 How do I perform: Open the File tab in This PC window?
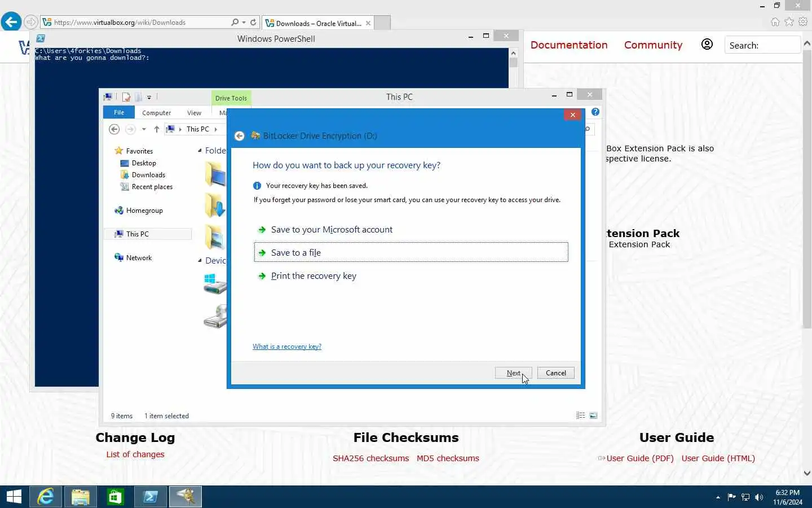pos(119,112)
